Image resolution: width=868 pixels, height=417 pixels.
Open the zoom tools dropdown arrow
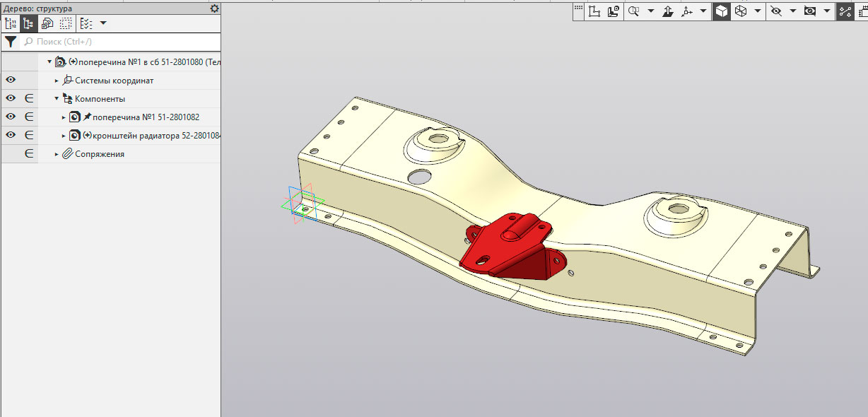[x=651, y=11]
